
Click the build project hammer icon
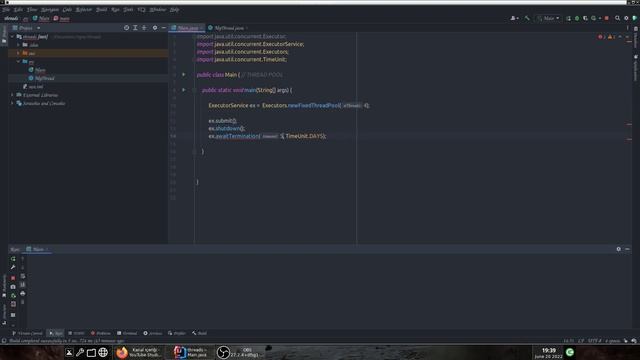pos(527,18)
